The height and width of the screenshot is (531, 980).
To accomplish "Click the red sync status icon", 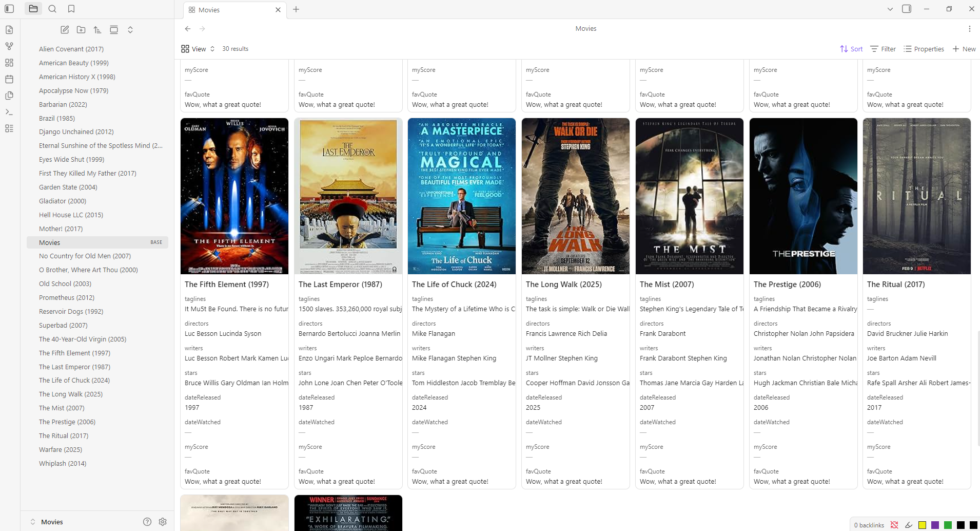I will pos(894,525).
